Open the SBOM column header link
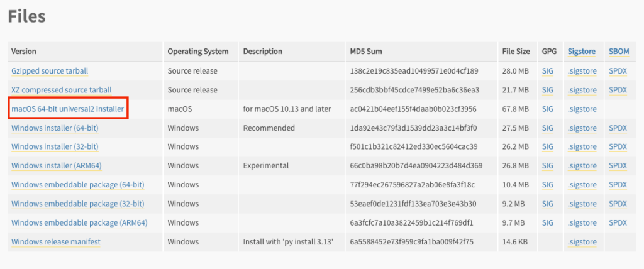 (x=619, y=52)
